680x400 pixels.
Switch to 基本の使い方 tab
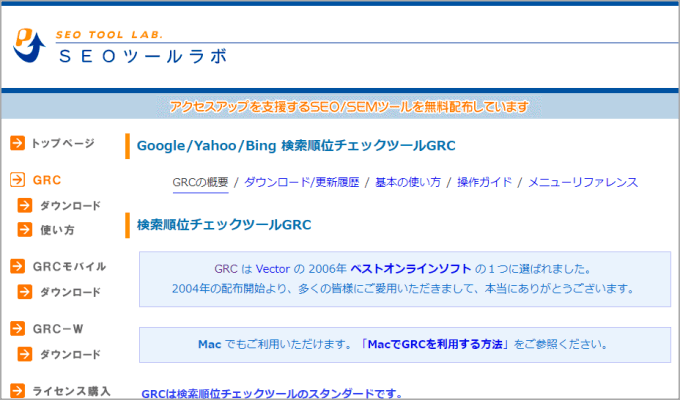[x=408, y=182]
